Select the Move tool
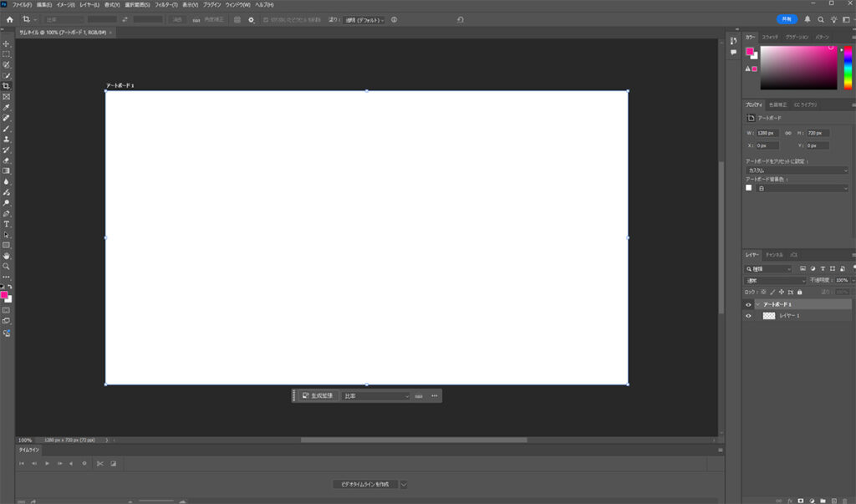The width and height of the screenshot is (856, 504). pos(6,43)
